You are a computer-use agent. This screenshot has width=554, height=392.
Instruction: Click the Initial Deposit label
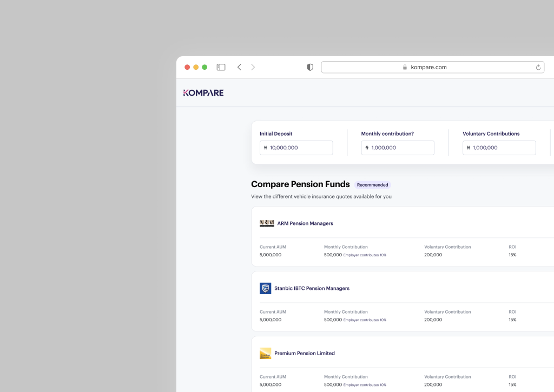[x=276, y=134]
